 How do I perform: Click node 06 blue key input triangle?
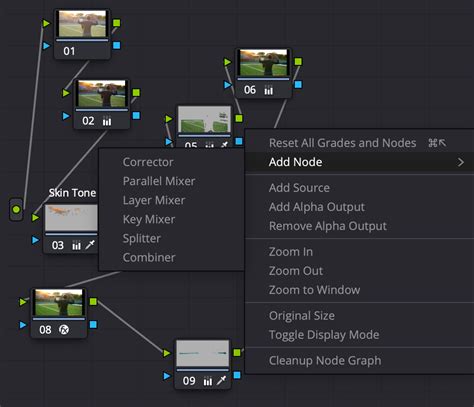(x=228, y=85)
